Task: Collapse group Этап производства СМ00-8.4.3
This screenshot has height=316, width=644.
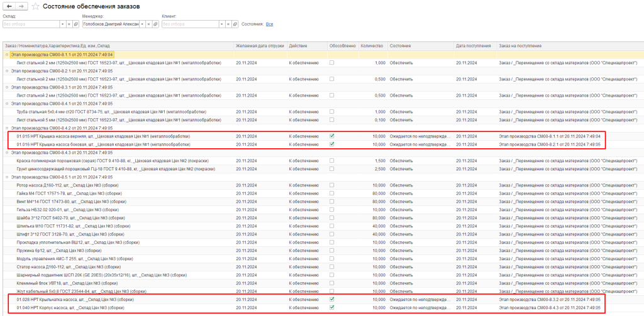Action: [x=6, y=153]
